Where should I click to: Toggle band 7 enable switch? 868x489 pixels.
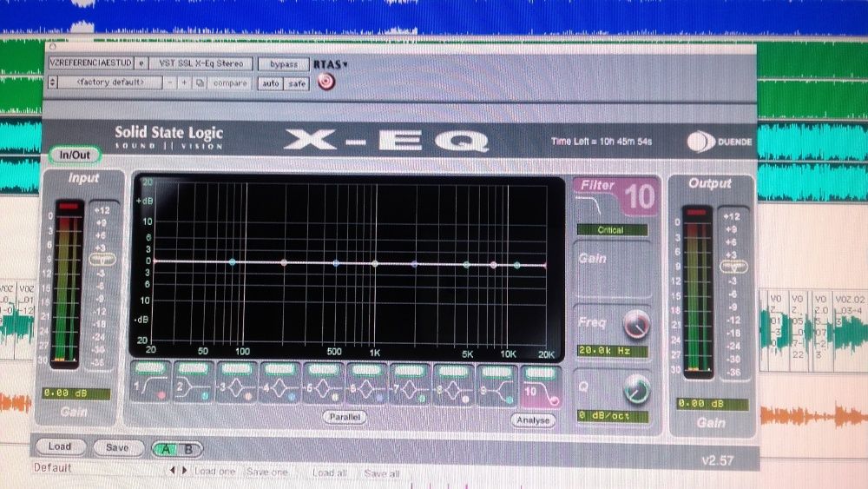click(x=409, y=371)
